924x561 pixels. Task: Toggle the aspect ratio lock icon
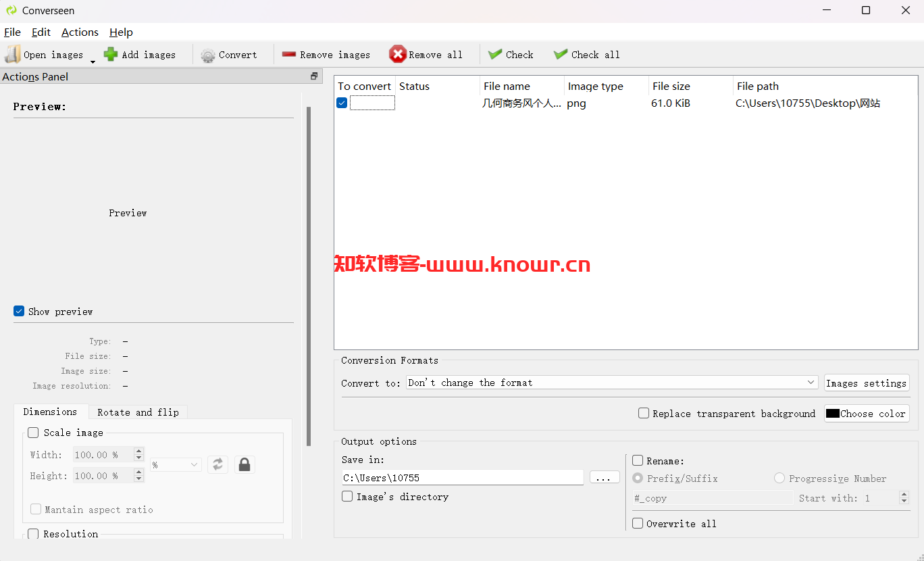[245, 464]
